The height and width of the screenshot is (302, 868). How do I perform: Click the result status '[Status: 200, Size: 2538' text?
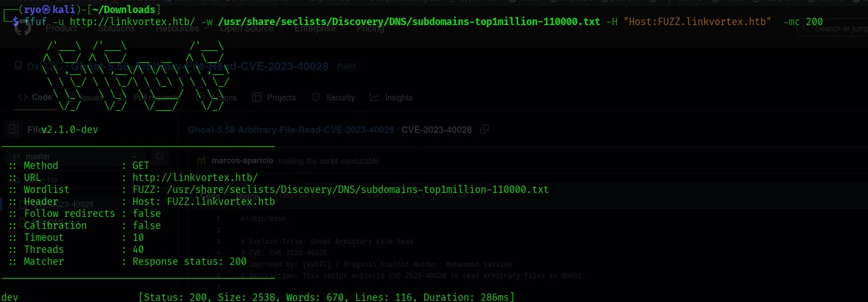point(208,297)
